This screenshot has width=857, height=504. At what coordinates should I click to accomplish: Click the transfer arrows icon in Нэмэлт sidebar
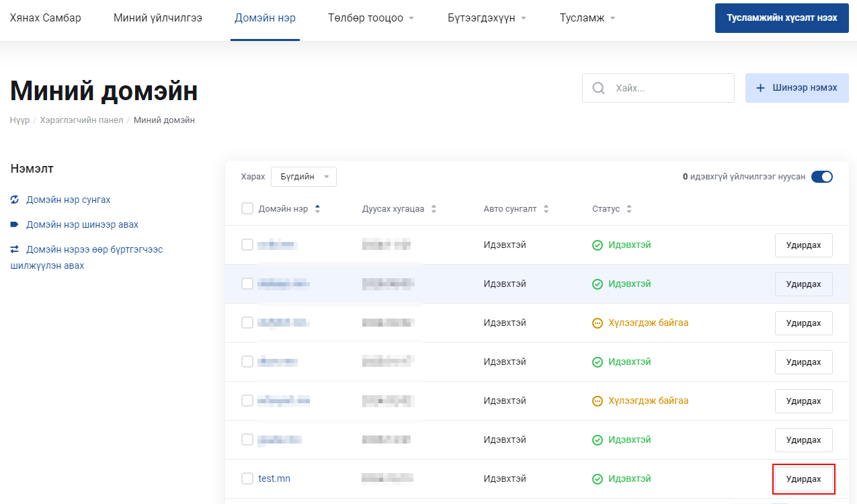(x=15, y=249)
